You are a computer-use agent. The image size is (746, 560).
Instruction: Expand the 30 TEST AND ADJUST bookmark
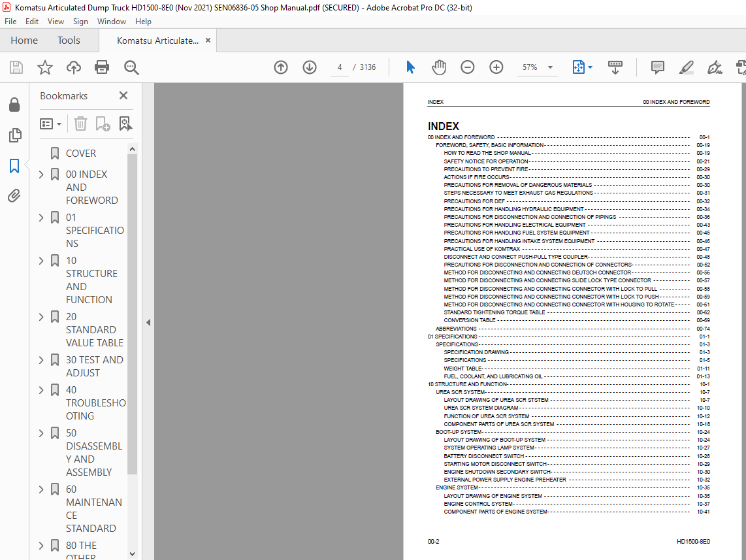pyautogui.click(x=41, y=361)
